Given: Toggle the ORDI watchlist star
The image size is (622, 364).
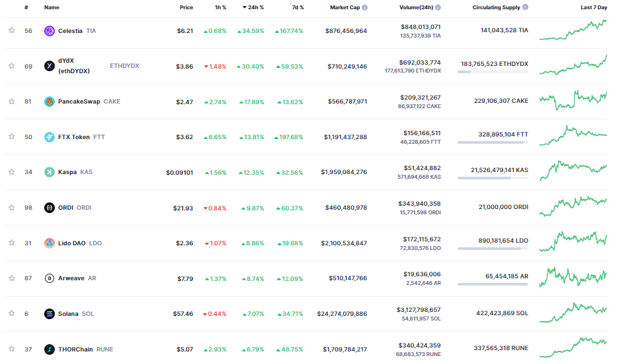Looking at the screenshot, I should click(11, 208).
